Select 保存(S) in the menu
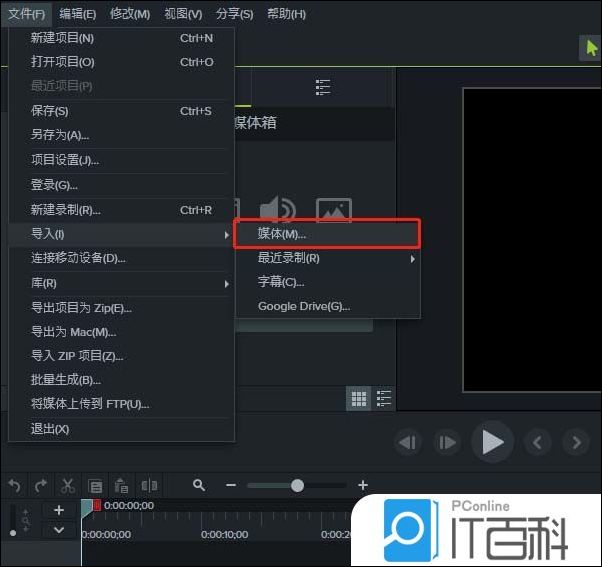Screen dimensions: 602x567 (121, 111)
